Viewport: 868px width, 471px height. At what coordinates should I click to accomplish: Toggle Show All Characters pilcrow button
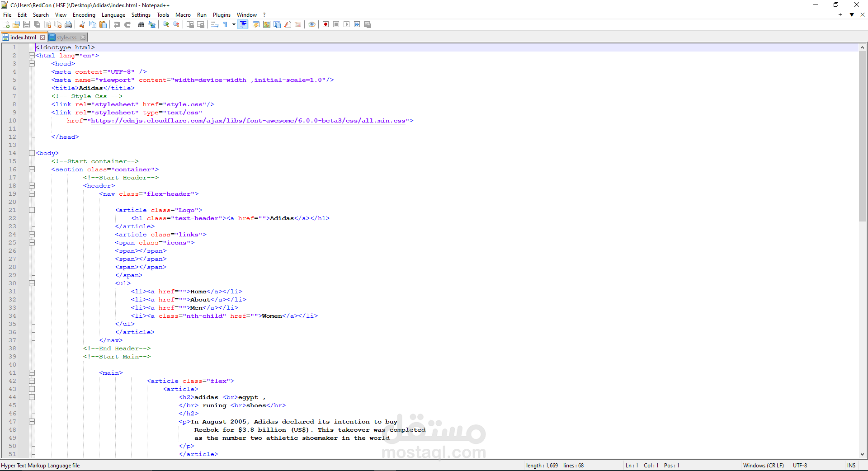[225, 24]
